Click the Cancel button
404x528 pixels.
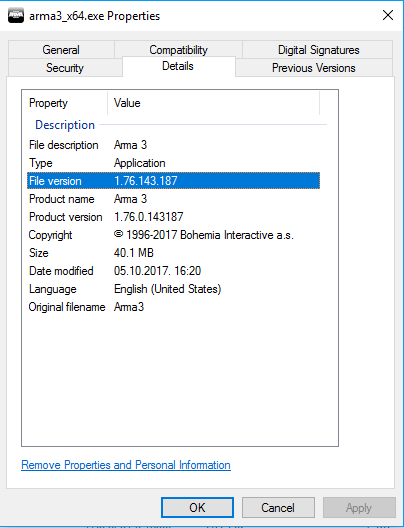point(278,507)
